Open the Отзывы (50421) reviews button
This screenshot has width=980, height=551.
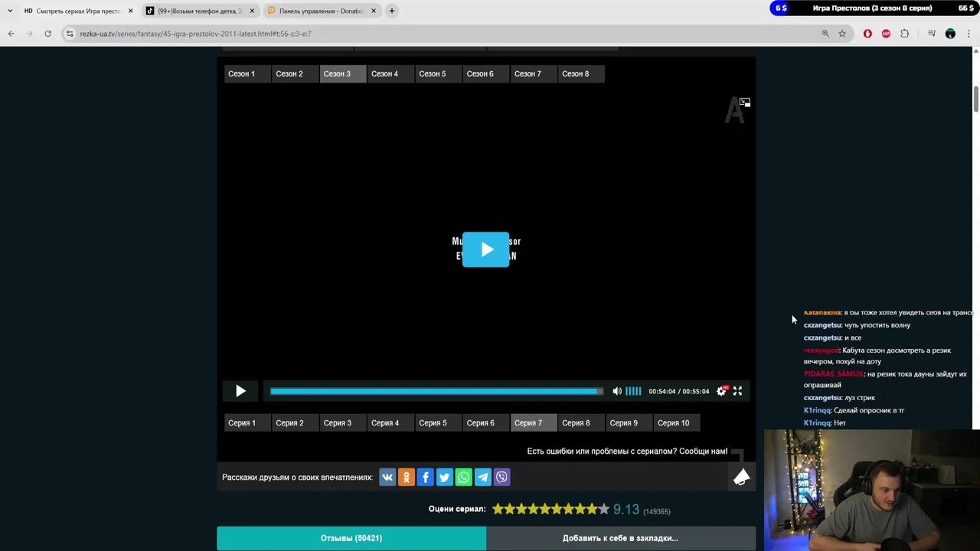(351, 538)
